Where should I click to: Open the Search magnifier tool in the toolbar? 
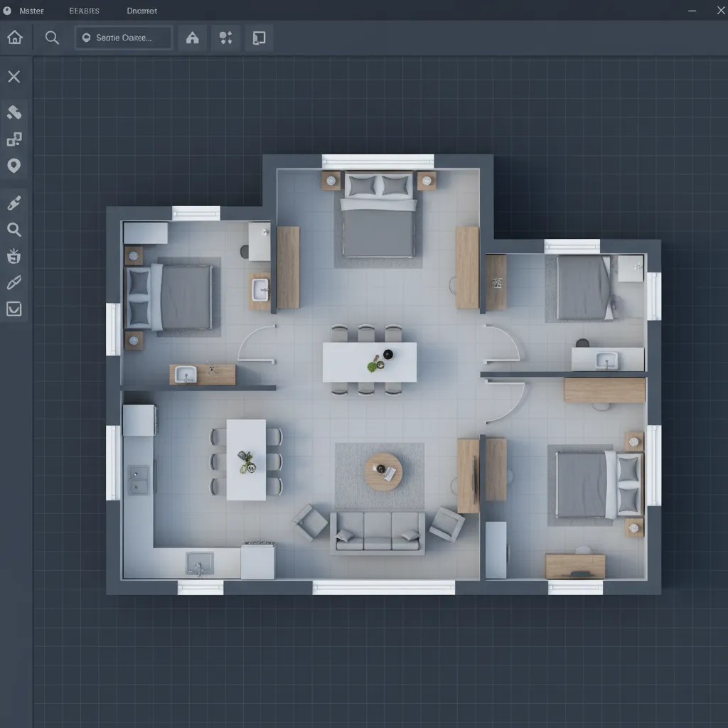51,38
